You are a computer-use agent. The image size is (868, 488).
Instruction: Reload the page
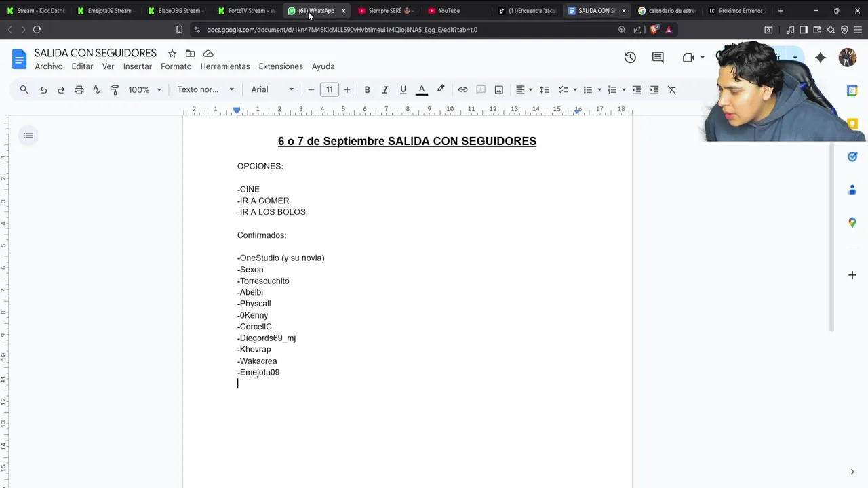(x=37, y=30)
